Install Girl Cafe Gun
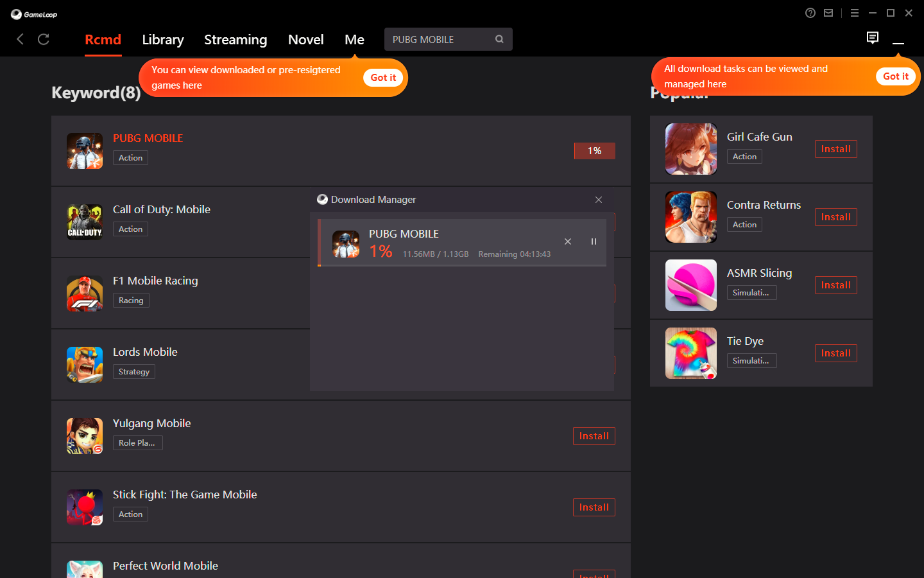 coord(836,149)
